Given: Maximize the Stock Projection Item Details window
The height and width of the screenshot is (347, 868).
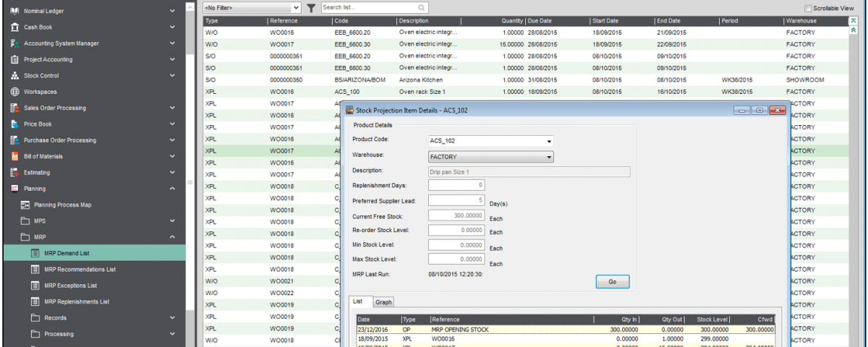Looking at the screenshot, I should tap(759, 111).
